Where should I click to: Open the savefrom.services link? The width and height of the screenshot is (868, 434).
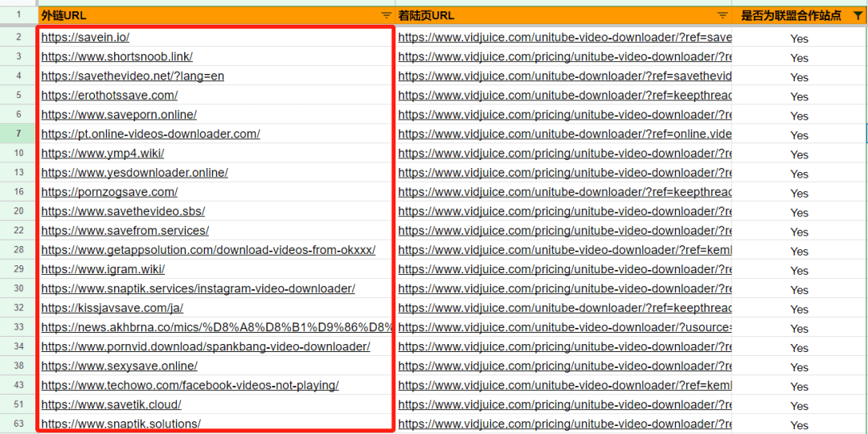[x=125, y=231]
